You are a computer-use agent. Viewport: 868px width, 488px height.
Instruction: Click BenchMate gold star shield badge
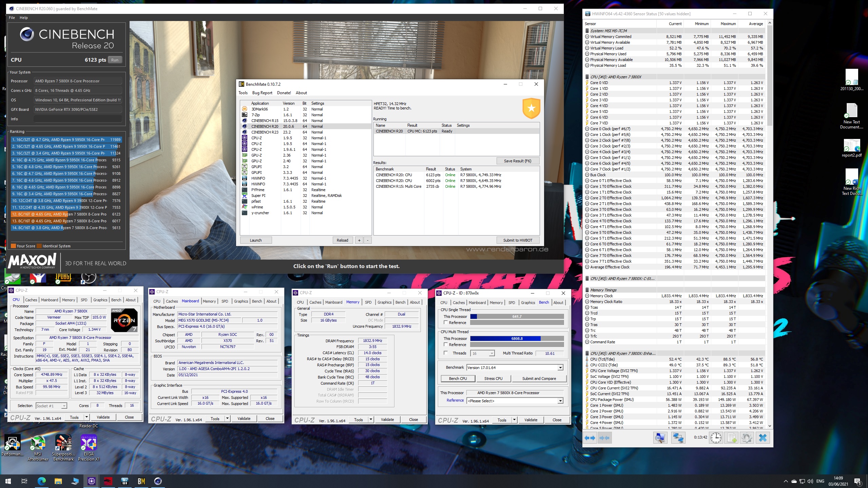(x=531, y=108)
